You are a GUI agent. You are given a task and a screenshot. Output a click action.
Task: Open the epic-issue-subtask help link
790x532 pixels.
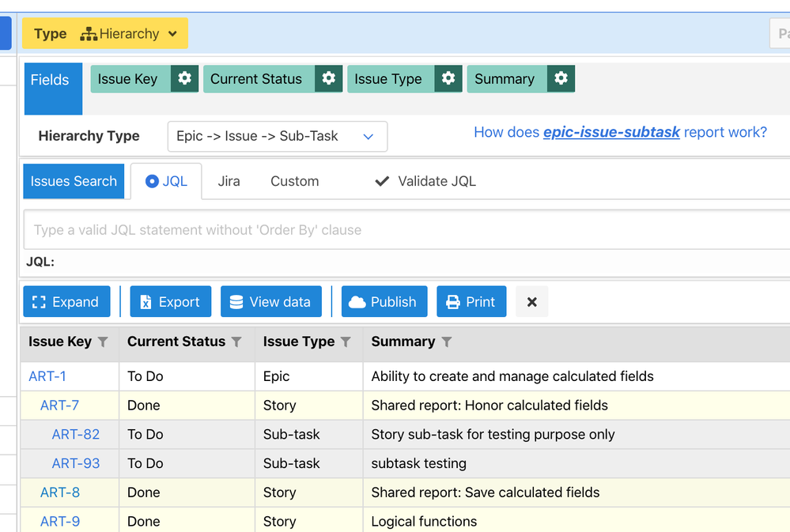(x=611, y=132)
